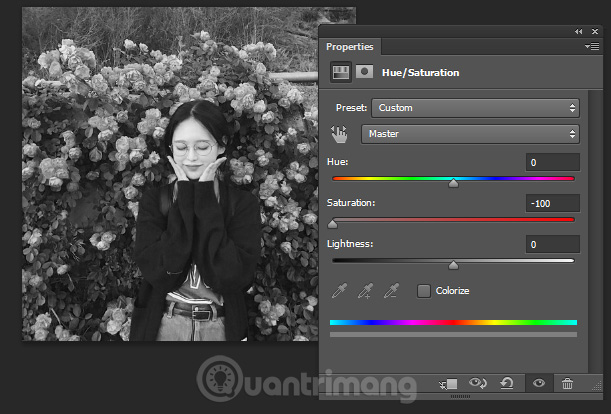
Task: Open the Preset dropdown showing Custom
Action: click(475, 108)
